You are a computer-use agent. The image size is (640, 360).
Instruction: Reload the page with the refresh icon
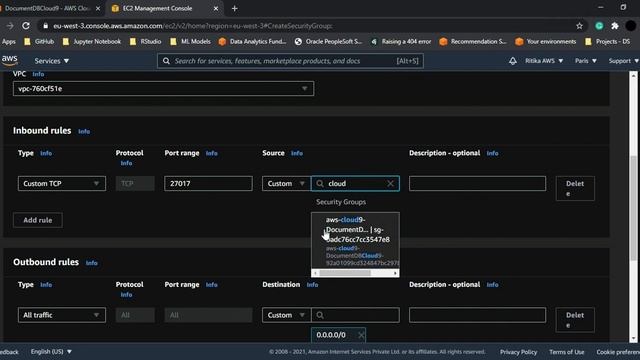(x=26, y=26)
